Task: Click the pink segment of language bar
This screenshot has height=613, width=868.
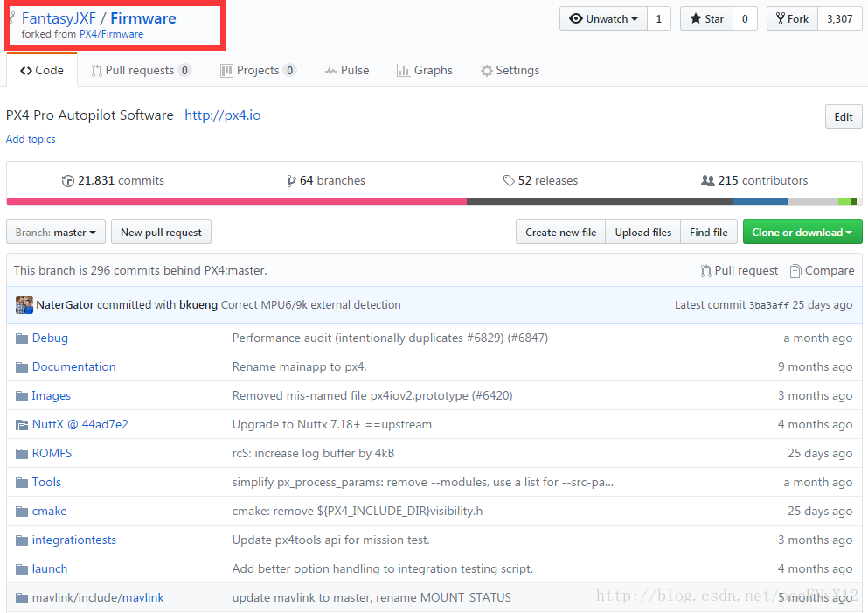Action: [x=237, y=202]
